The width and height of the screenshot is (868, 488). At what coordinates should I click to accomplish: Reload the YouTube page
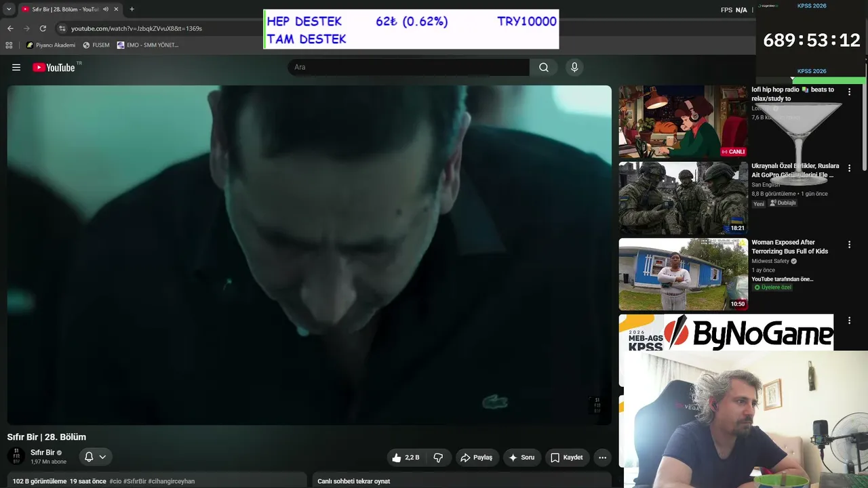(43, 28)
